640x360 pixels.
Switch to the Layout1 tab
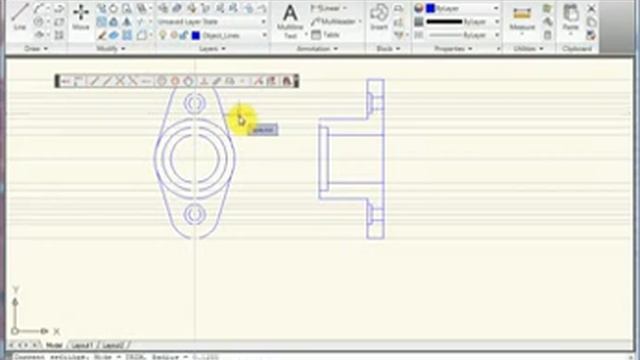(82, 345)
